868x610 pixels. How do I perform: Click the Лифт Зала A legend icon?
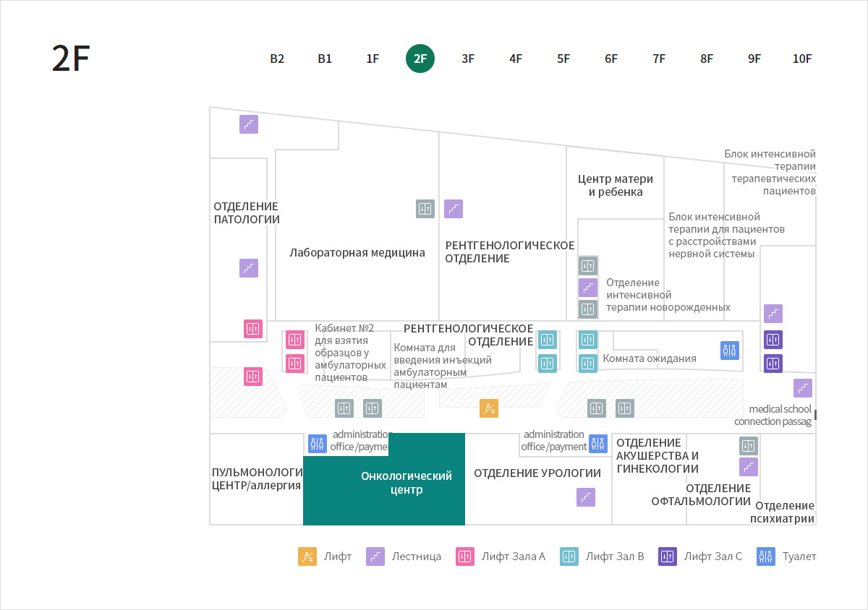point(465,557)
